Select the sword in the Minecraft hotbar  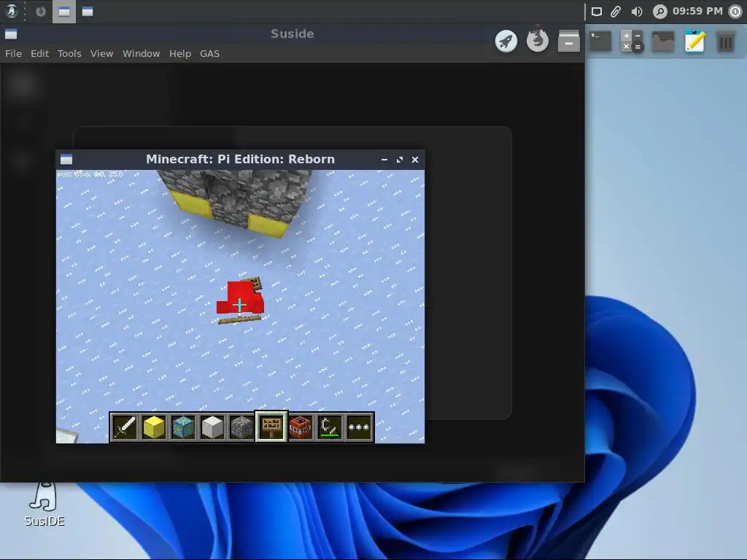[x=125, y=427]
